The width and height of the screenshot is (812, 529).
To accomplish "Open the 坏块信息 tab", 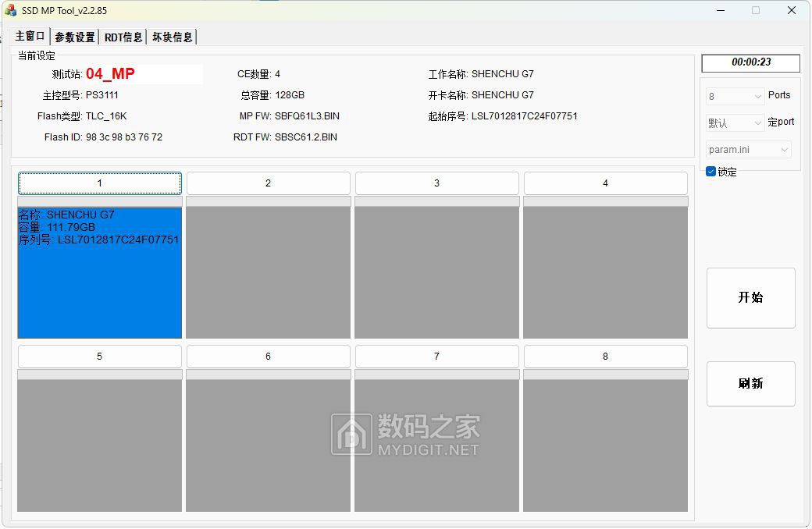I will 172,37.
